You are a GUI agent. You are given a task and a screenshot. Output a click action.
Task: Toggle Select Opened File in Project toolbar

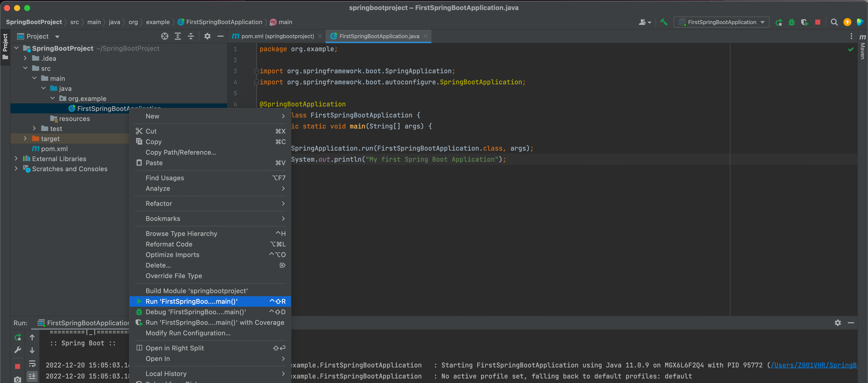pyautogui.click(x=165, y=36)
